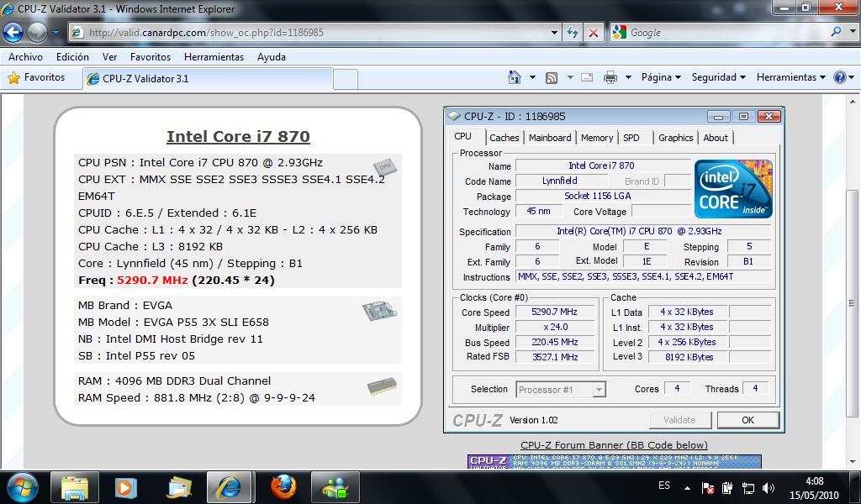The height and width of the screenshot is (504, 861).
Task: Switch to the Caches tab in CPU-Z
Action: tap(504, 138)
